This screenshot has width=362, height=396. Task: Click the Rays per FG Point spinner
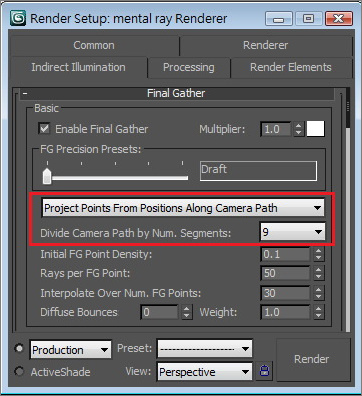[318, 273]
